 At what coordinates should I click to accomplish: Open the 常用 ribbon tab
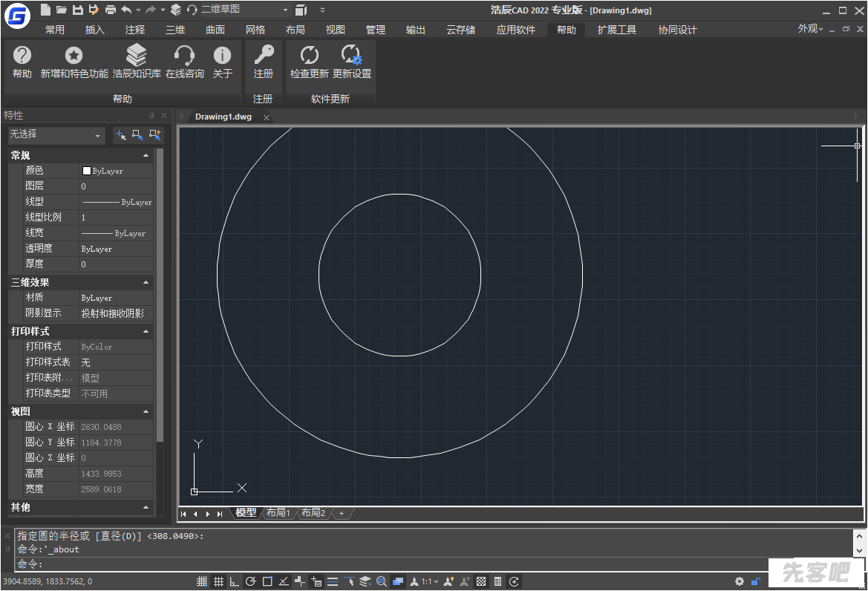pos(55,30)
